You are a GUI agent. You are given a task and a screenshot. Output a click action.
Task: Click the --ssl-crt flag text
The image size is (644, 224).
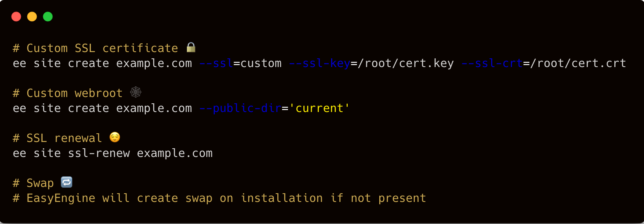tap(492, 63)
